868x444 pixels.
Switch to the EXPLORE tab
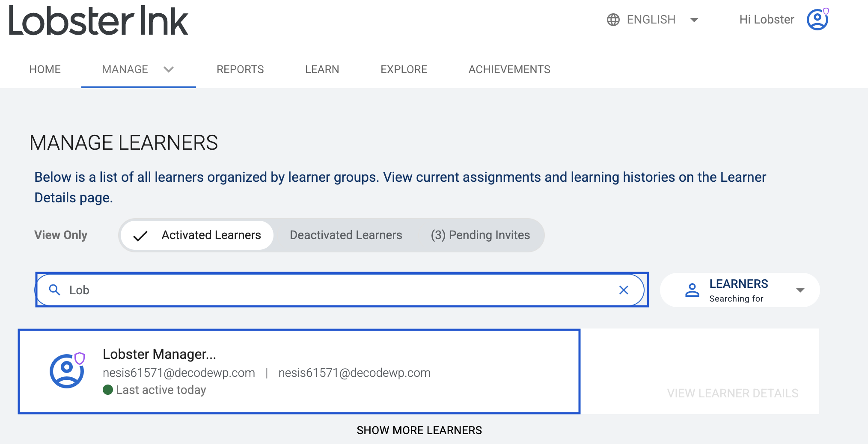point(404,69)
